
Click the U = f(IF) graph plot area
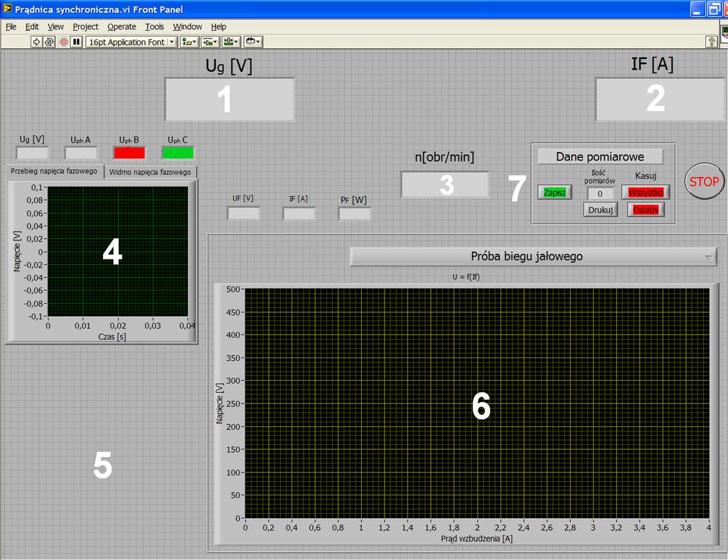coord(477,403)
